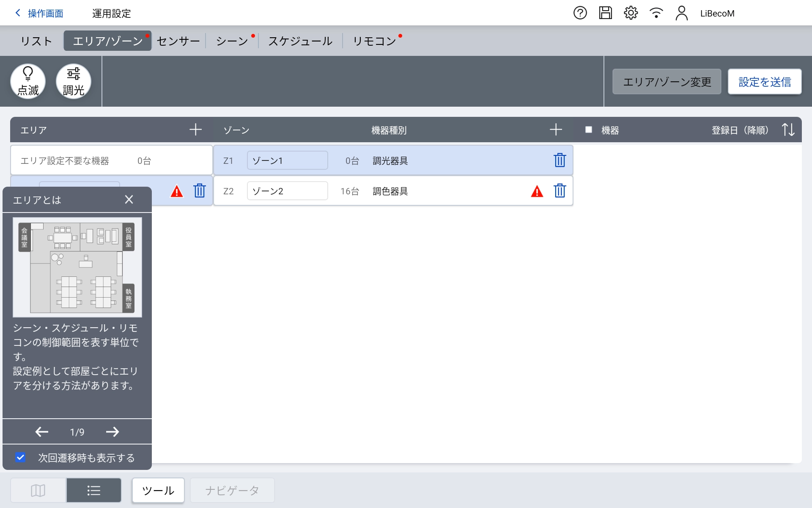Click the add area plus icon
Image resolution: width=812 pixels, height=508 pixels.
point(195,130)
